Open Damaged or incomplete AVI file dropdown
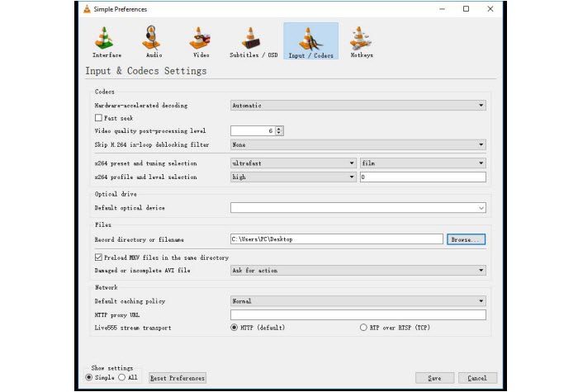 (x=358, y=271)
